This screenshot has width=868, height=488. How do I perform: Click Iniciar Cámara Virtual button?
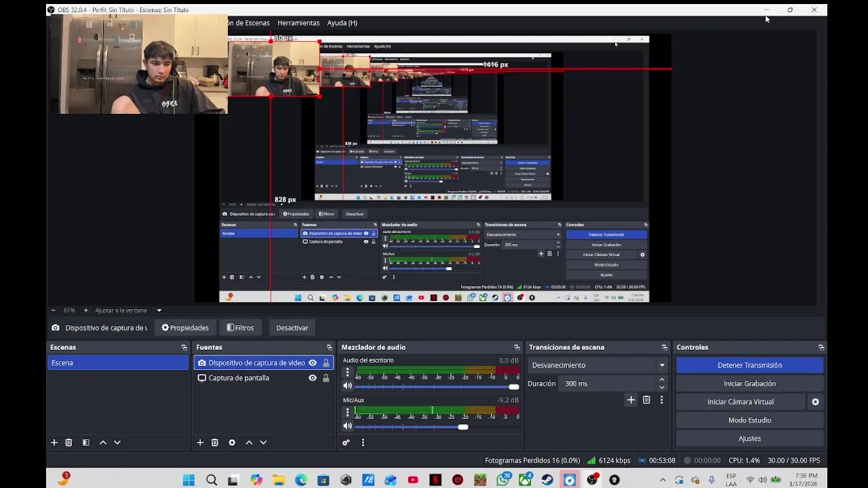[x=741, y=402]
